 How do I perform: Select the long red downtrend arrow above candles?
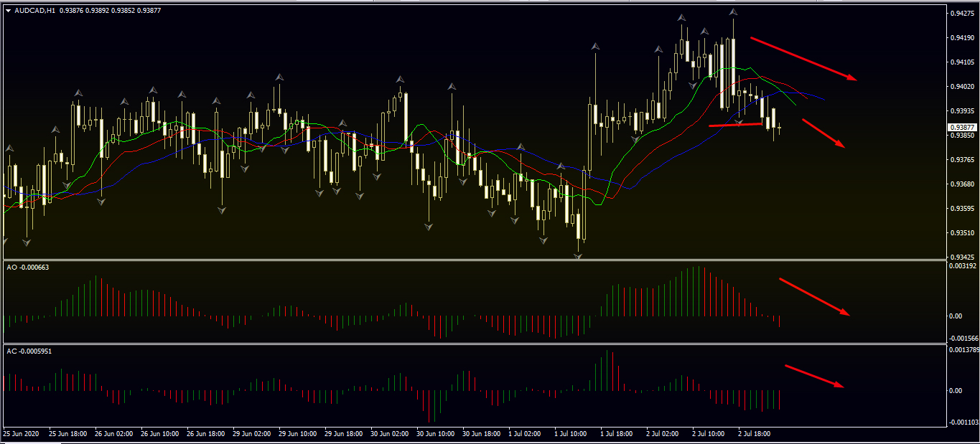pyautogui.click(x=803, y=58)
